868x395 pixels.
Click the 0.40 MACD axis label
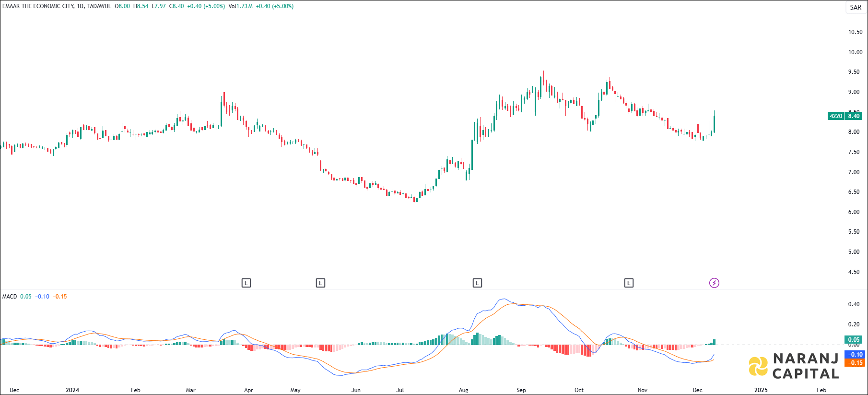point(854,304)
